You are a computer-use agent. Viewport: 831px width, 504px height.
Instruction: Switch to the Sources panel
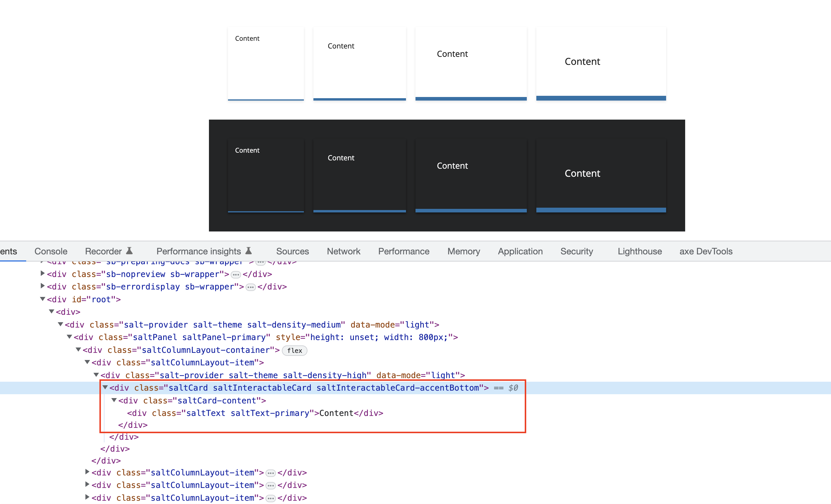coord(292,251)
